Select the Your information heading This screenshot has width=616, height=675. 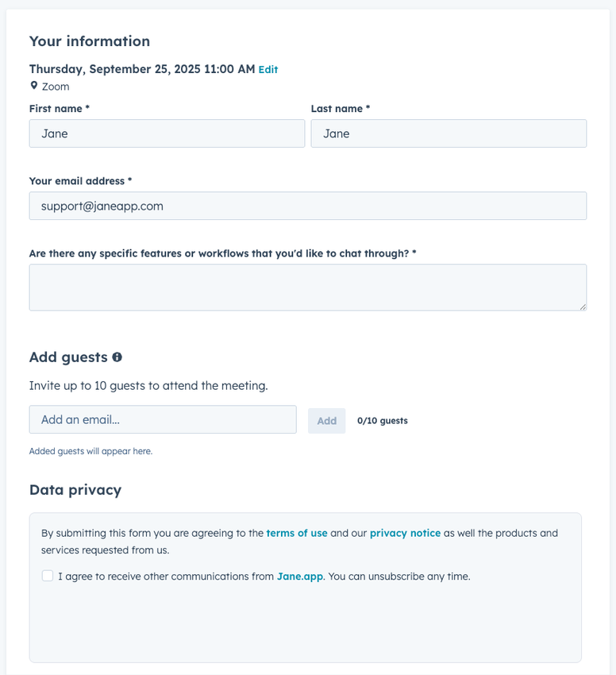(90, 41)
